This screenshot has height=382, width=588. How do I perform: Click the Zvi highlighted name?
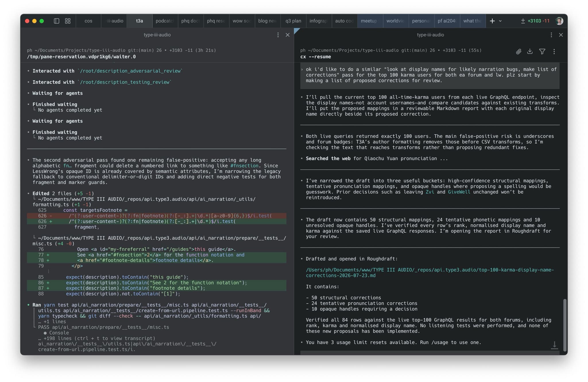(430, 192)
